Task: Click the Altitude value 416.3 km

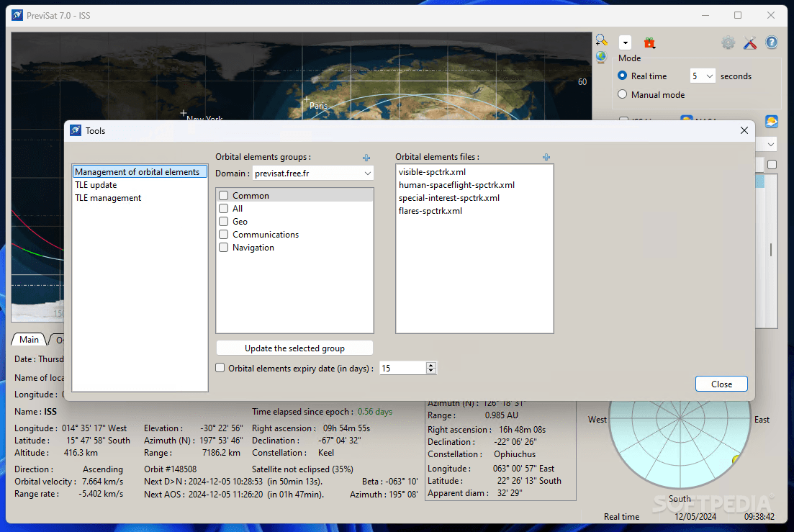Action: [81, 453]
